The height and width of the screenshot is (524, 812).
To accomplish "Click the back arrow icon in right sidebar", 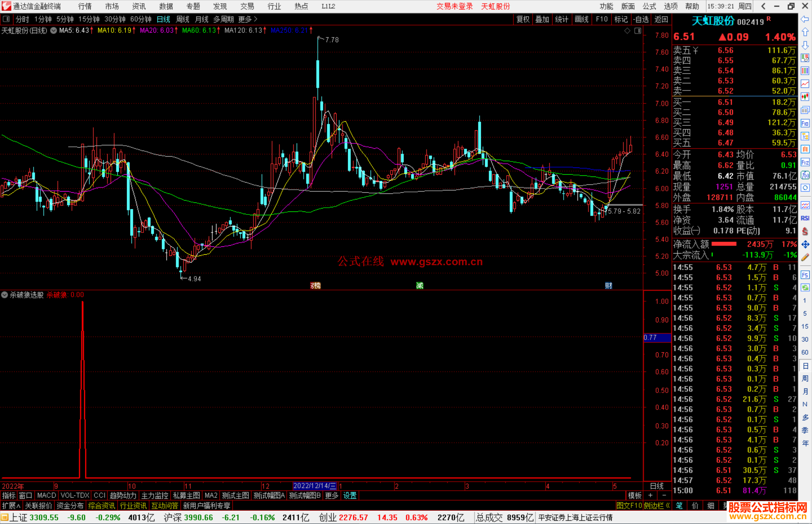I will [805, 19].
